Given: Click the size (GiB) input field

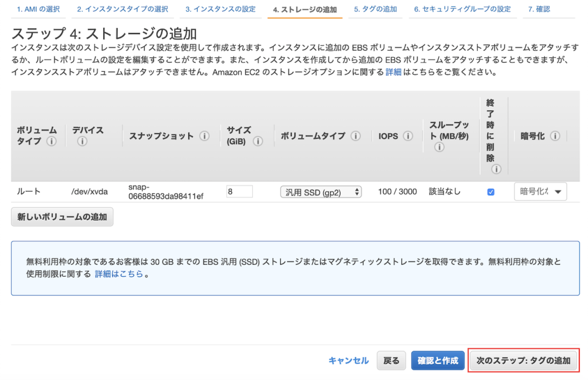Looking at the screenshot, I should tap(239, 192).
